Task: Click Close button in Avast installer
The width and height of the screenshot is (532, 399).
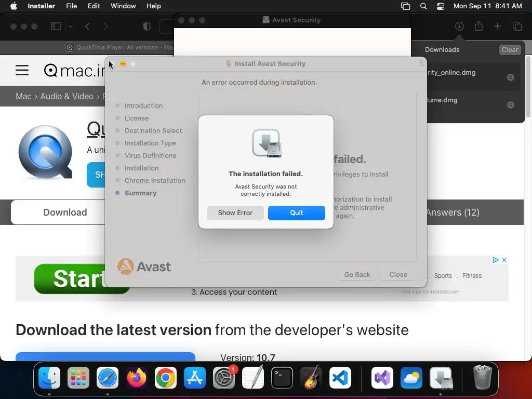Action: pyautogui.click(x=398, y=274)
